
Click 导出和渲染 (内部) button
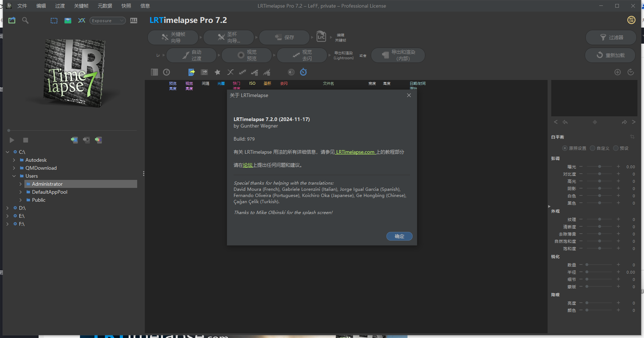point(398,55)
